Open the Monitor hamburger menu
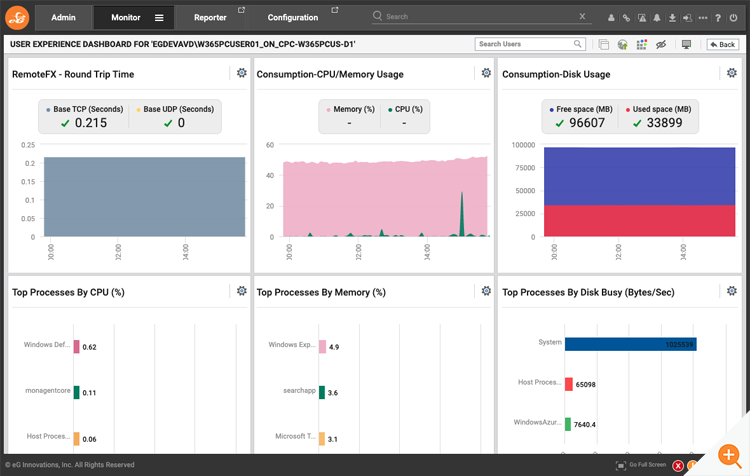This screenshot has width=750, height=476. coord(159,18)
